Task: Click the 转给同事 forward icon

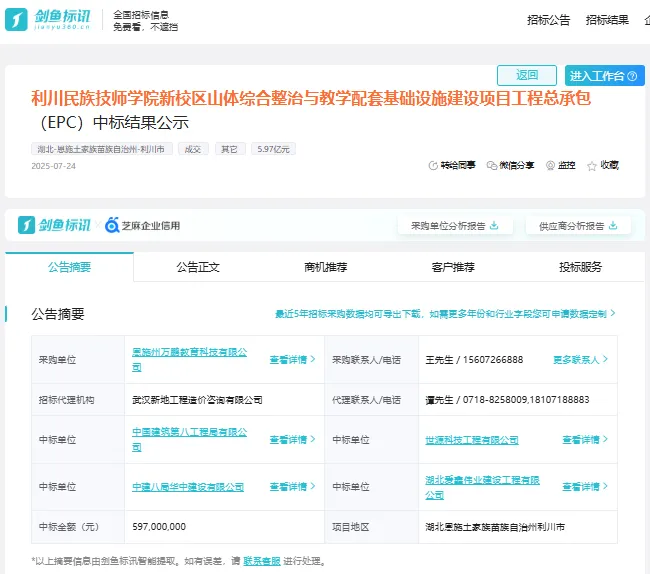Action: 433,166
